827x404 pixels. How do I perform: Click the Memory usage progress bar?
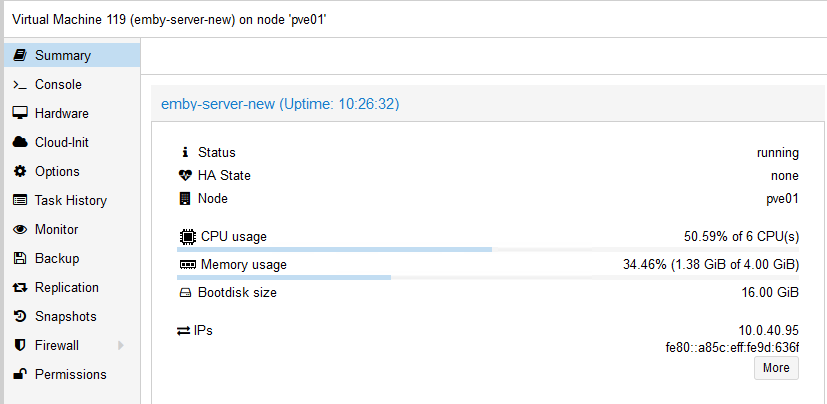click(x=488, y=277)
